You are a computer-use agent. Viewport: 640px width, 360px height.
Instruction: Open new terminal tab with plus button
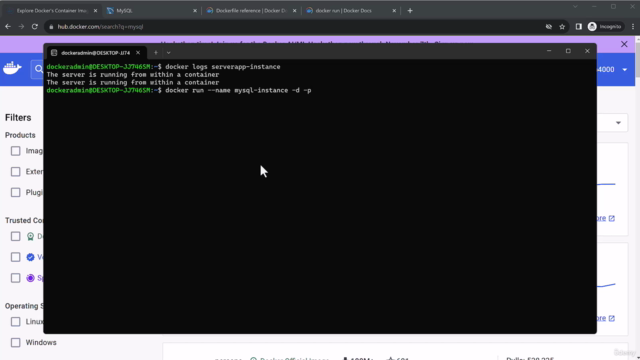pyautogui.click(x=156, y=53)
